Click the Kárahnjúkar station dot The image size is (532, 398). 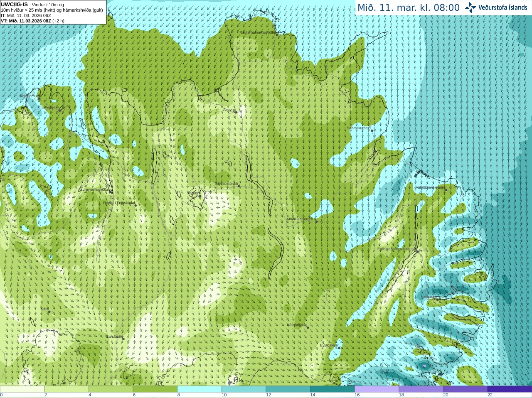pyautogui.click(x=308, y=327)
